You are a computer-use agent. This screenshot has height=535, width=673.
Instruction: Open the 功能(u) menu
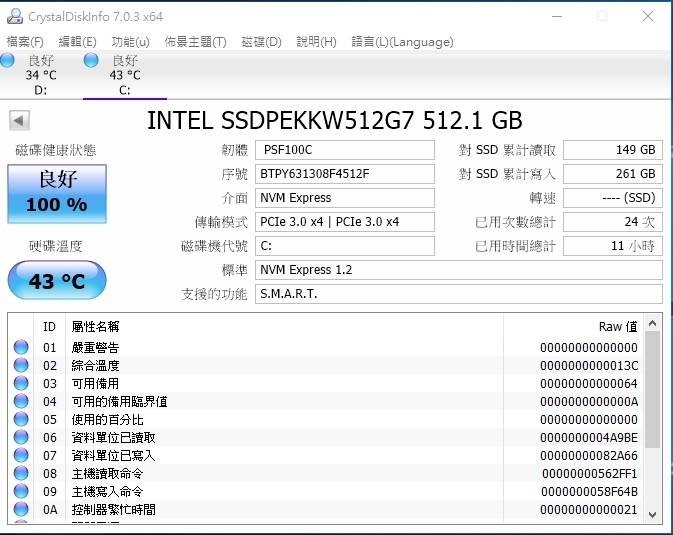click(130, 42)
